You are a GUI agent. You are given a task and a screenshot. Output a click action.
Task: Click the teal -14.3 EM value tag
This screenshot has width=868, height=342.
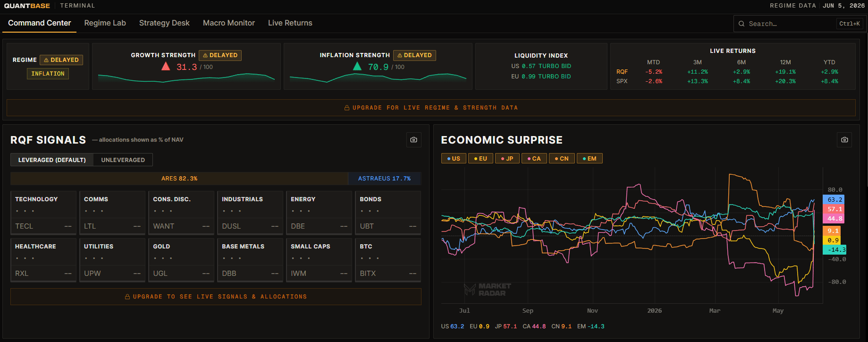834,250
